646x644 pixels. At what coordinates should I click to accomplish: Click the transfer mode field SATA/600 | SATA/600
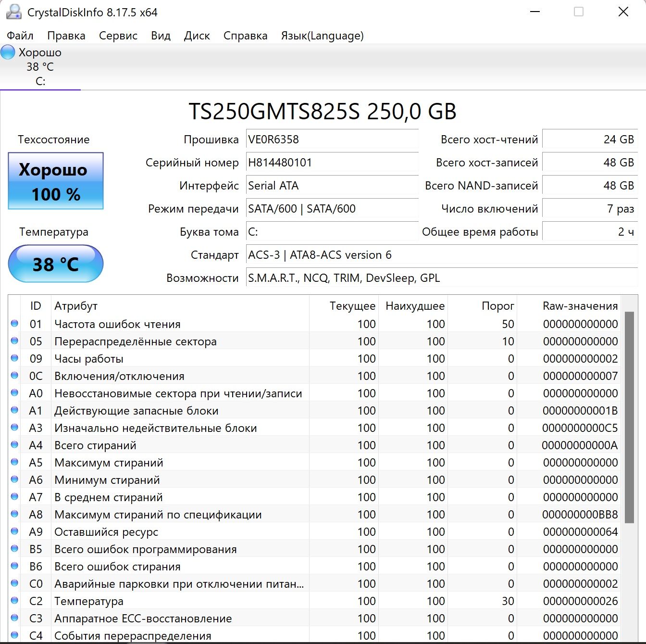point(332,209)
